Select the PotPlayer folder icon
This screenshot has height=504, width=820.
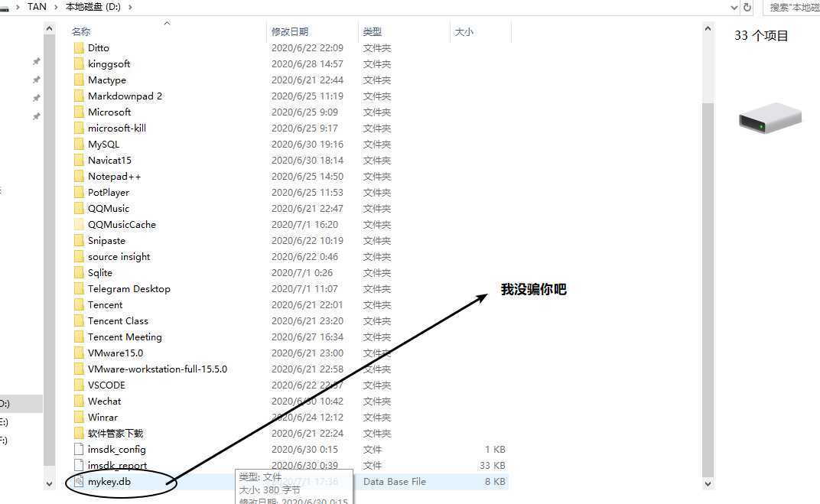(79, 193)
